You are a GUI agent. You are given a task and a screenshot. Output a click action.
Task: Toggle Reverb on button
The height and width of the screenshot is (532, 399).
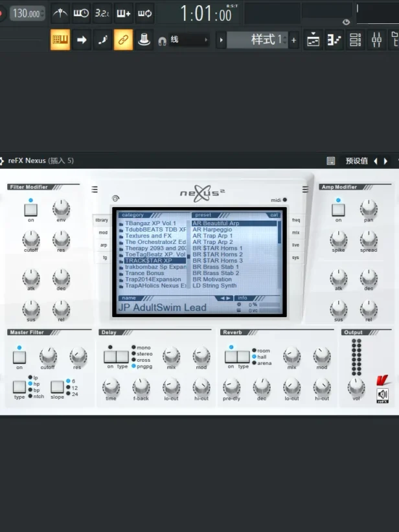[x=231, y=357]
